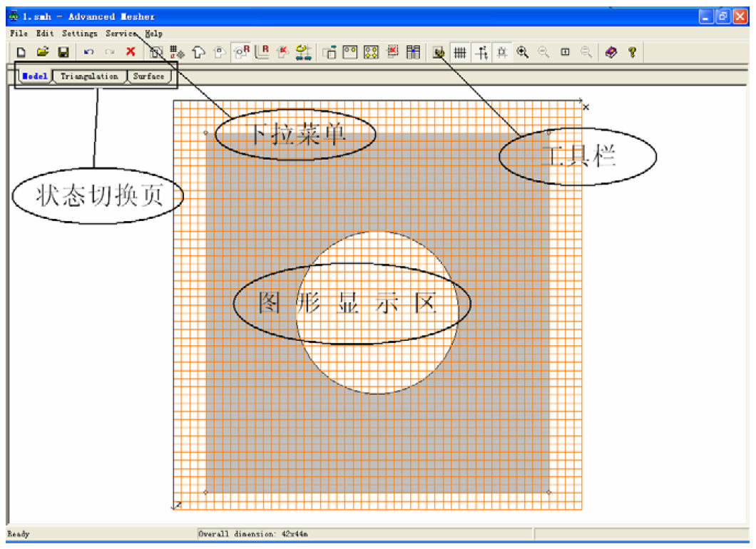The image size is (756, 549).
Task: Click the red-marked rectangle icon
Action: tap(393, 51)
